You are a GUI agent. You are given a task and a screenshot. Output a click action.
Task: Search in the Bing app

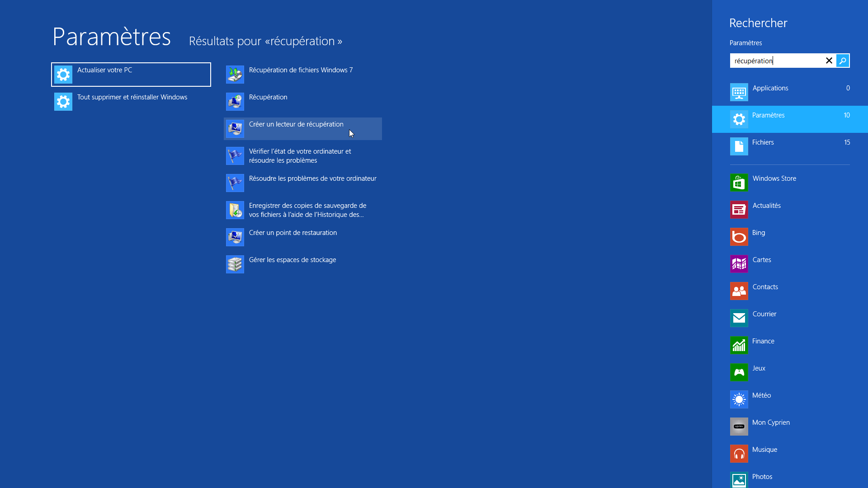coord(790,237)
